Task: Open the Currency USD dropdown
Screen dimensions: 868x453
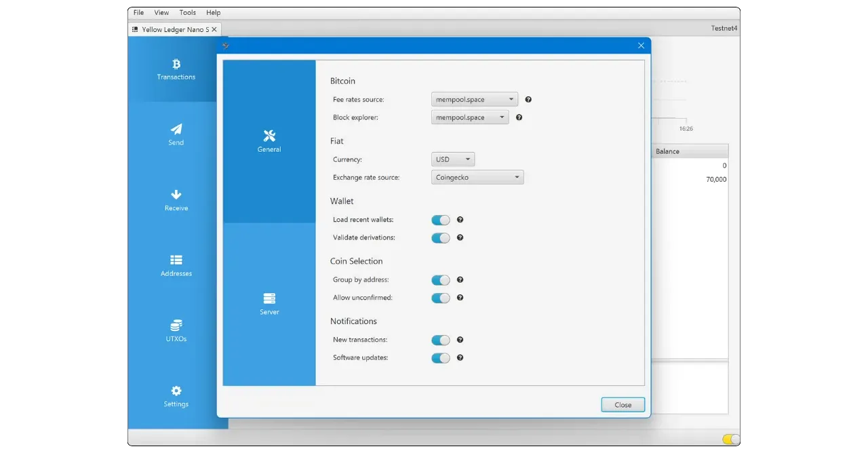Action: [x=453, y=160]
